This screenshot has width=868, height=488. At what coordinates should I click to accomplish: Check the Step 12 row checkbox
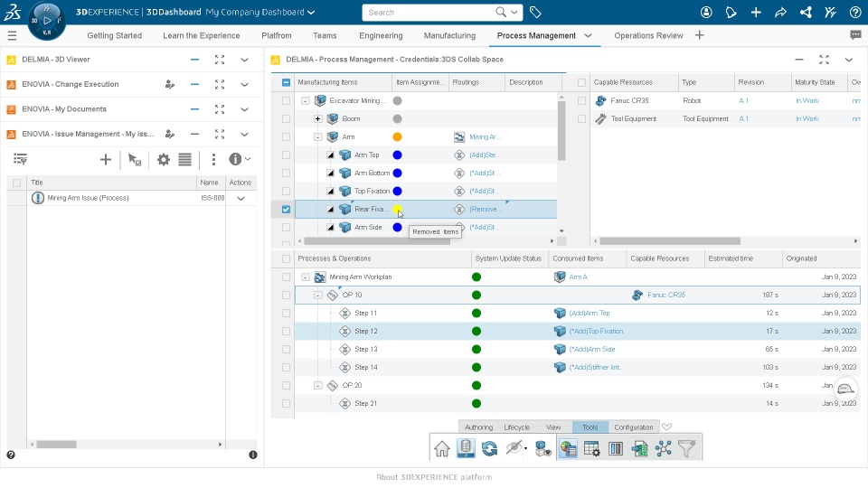286,332
